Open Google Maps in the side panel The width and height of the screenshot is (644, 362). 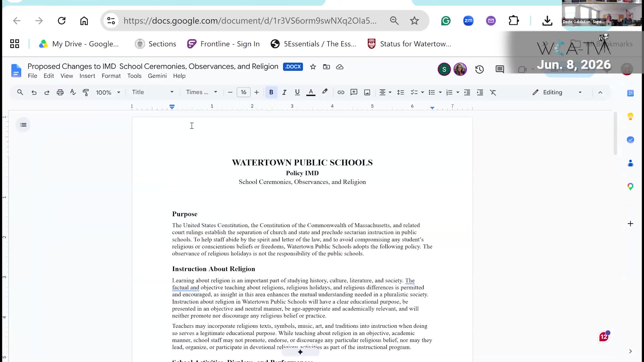631,187
